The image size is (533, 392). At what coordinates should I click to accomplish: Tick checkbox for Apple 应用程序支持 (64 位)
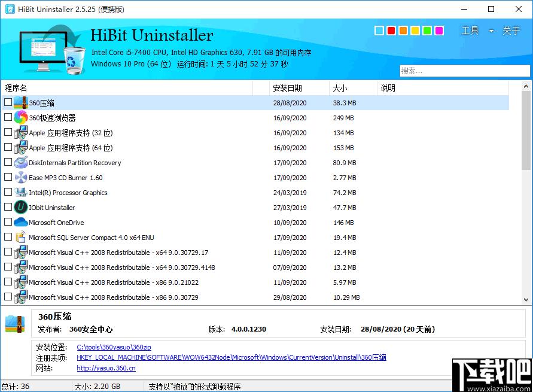point(8,147)
